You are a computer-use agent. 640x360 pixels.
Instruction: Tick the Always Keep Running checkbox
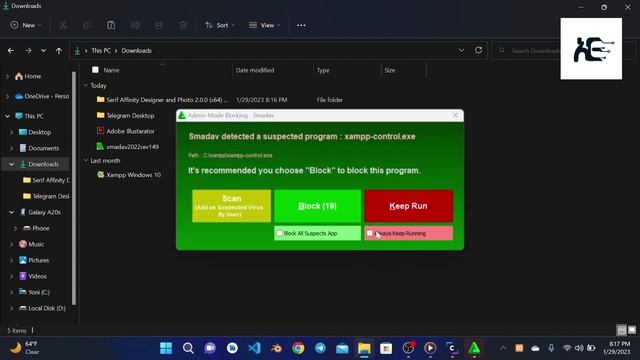(370, 233)
